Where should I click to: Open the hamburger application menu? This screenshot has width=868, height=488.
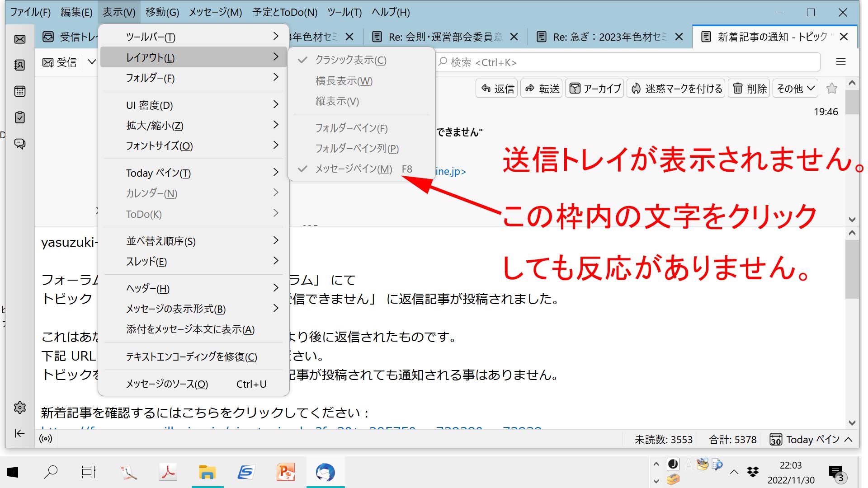pos(840,62)
